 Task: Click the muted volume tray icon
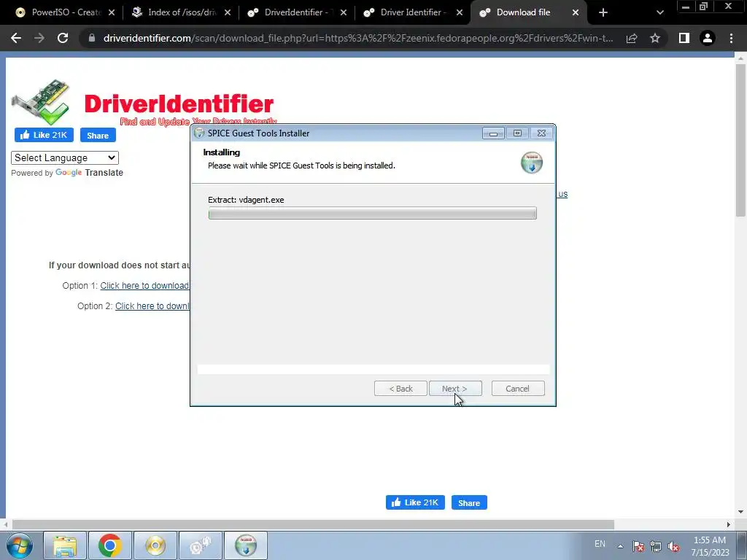coord(673,546)
